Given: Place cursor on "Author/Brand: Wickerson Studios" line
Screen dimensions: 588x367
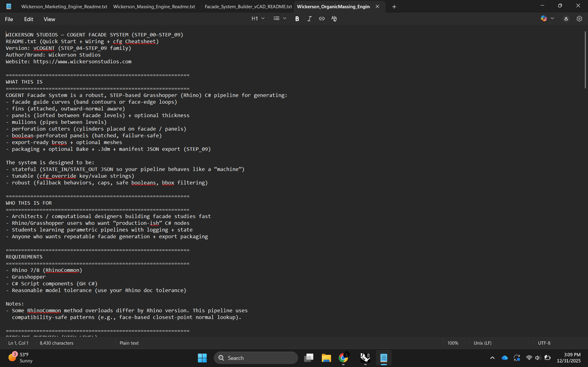Looking at the screenshot, I should pos(53,55).
